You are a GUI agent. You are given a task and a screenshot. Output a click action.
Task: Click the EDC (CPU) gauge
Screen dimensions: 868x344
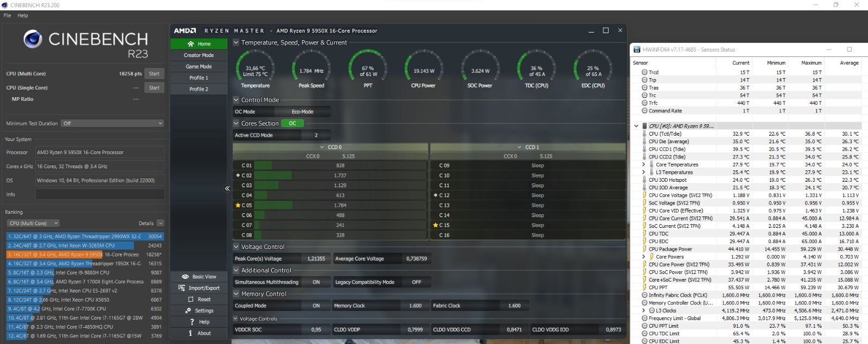pos(593,69)
